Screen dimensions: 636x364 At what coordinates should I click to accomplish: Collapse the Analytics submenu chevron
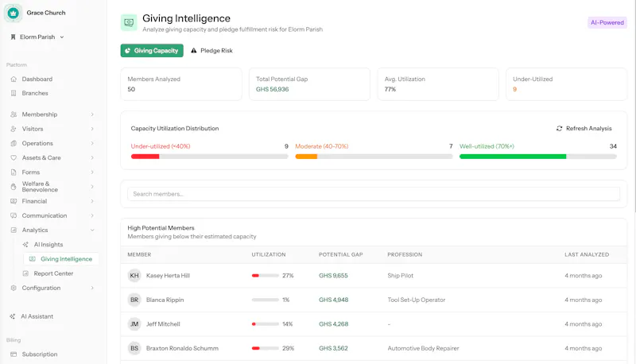pos(92,230)
